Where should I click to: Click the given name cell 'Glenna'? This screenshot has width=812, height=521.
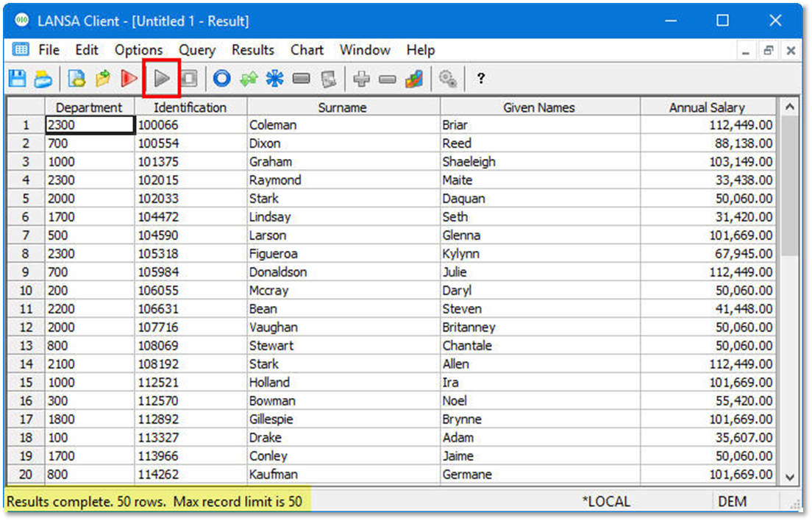coord(540,235)
